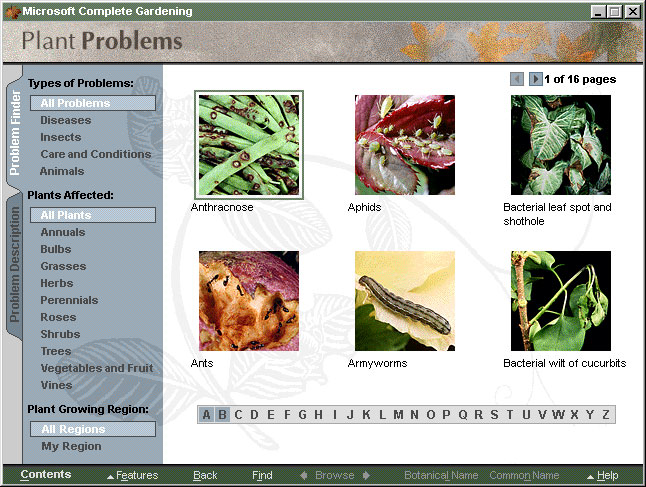Jump to letter W in index
646x487 pixels.
(x=558, y=414)
